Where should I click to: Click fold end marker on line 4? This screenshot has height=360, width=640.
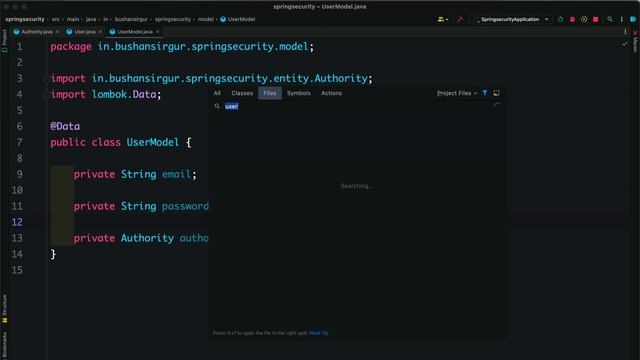46,95
